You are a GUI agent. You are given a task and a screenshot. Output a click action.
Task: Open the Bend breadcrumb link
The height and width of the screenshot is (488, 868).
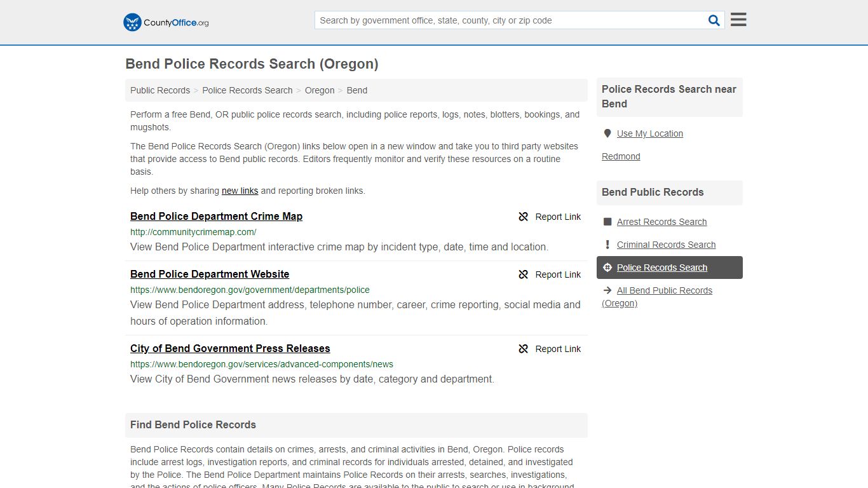357,90
